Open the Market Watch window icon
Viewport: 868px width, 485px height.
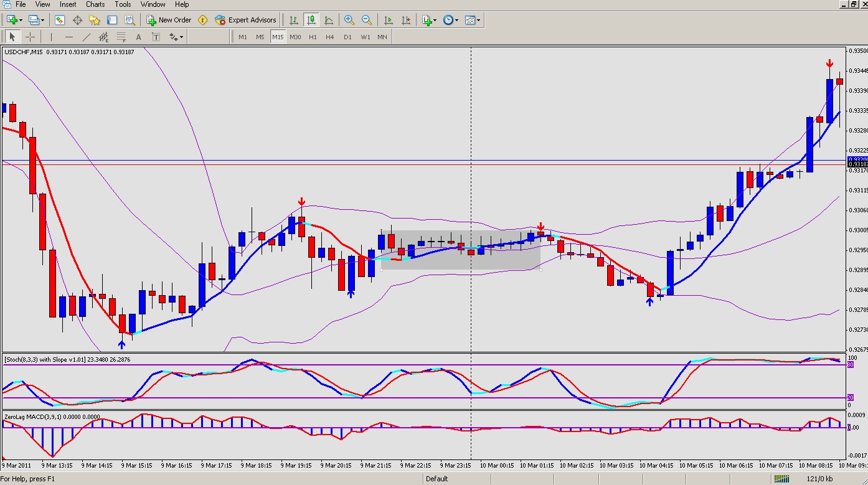60,20
